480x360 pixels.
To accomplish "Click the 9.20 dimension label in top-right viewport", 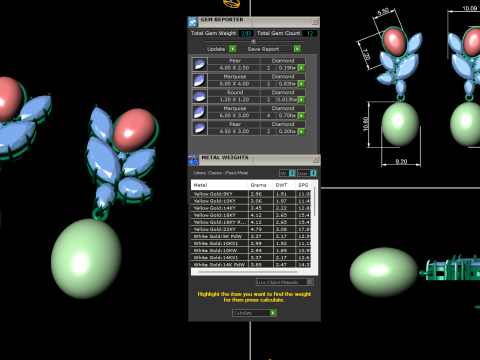I will click(401, 161).
